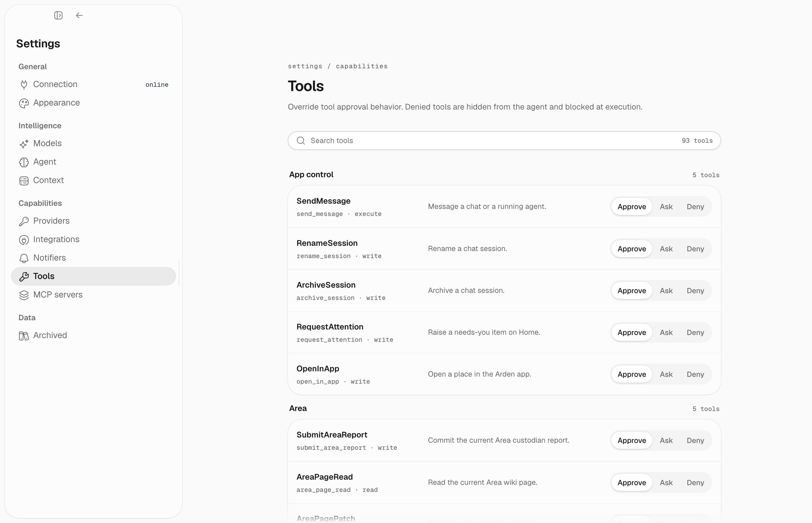
Task: Set SubmitAreaReport to Deny
Action: pyautogui.click(x=695, y=440)
